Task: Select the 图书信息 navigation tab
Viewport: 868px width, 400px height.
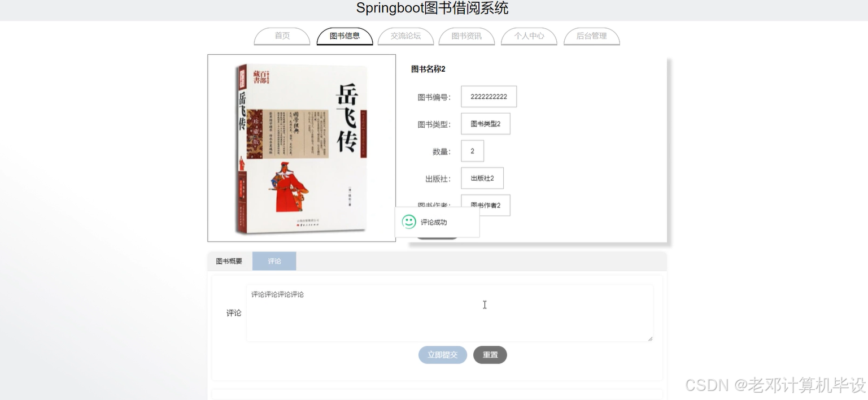Action: pos(344,36)
